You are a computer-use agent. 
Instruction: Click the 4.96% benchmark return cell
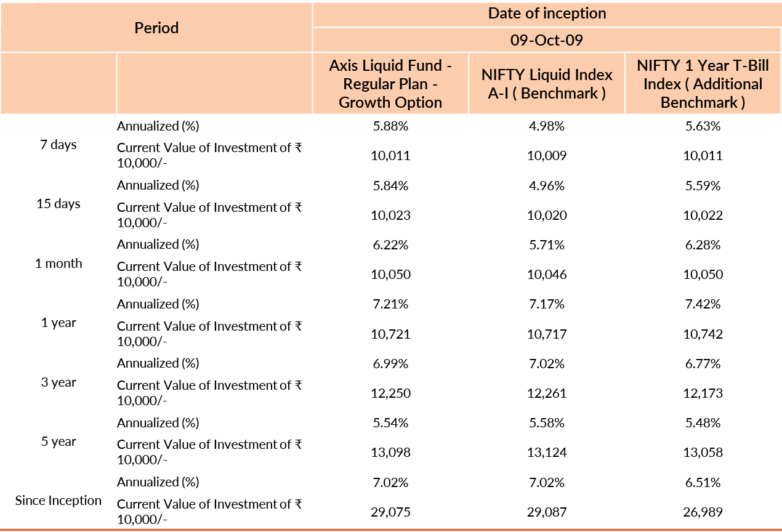(x=547, y=186)
